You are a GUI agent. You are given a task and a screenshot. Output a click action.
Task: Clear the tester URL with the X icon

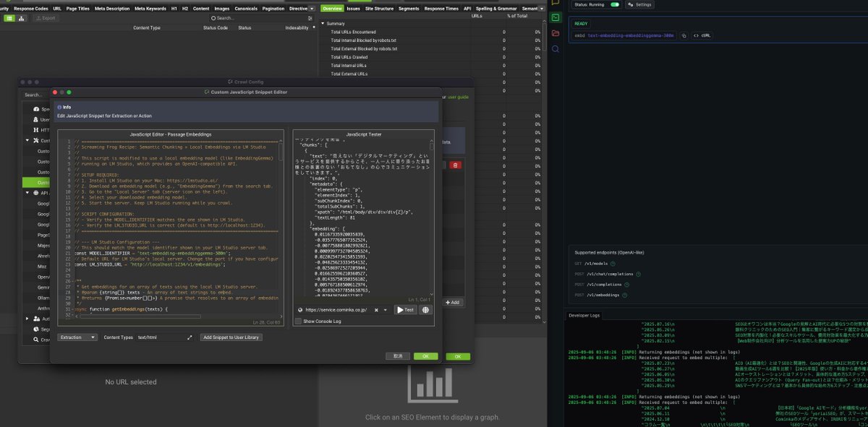coord(375,309)
